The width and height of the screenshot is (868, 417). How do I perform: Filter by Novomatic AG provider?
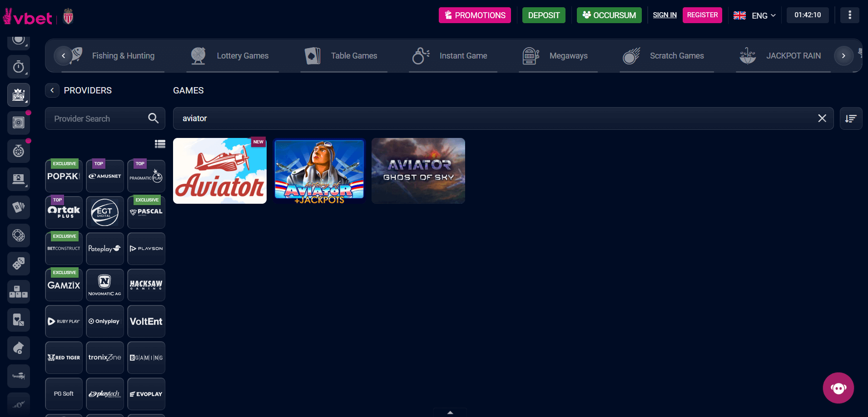105,285
